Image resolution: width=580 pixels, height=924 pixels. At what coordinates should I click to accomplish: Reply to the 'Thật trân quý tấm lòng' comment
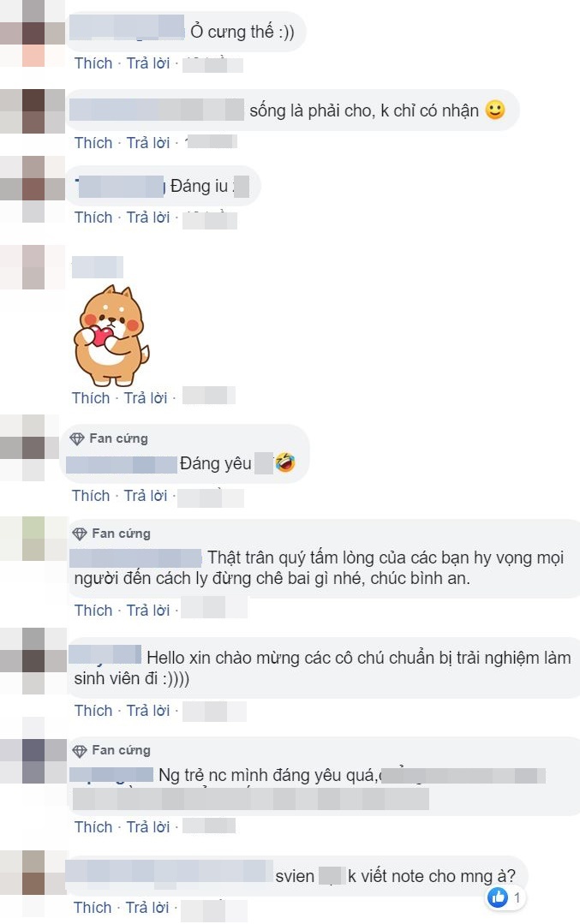[x=148, y=610]
